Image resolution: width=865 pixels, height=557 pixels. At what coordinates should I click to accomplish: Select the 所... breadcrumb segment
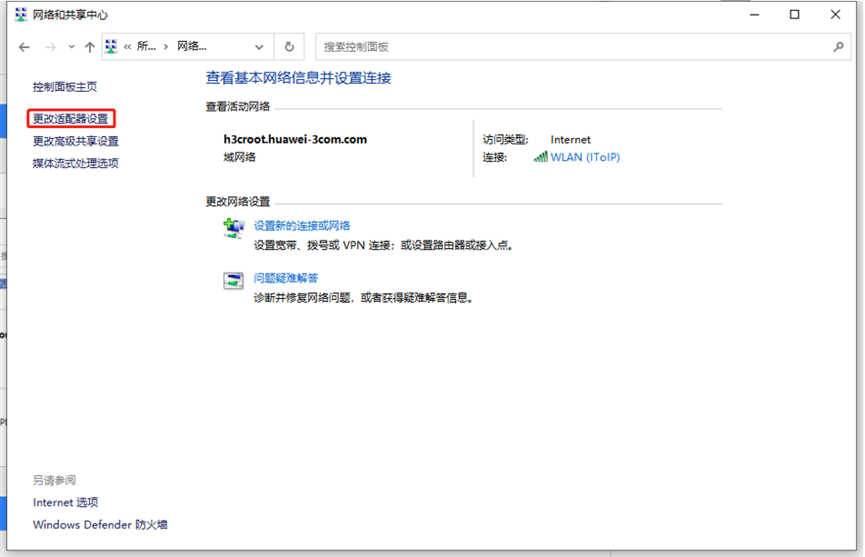pyautogui.click(x=146, y=47)
